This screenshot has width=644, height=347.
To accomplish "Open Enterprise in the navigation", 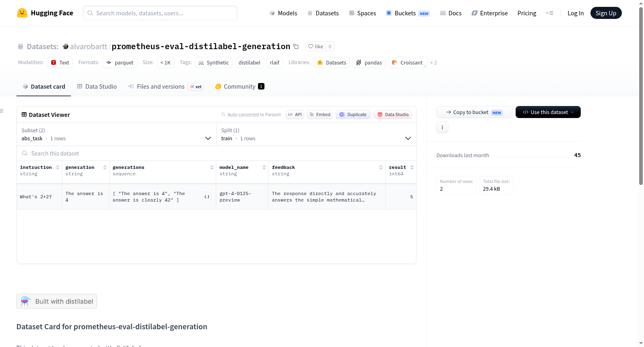I will coord(490,13).
